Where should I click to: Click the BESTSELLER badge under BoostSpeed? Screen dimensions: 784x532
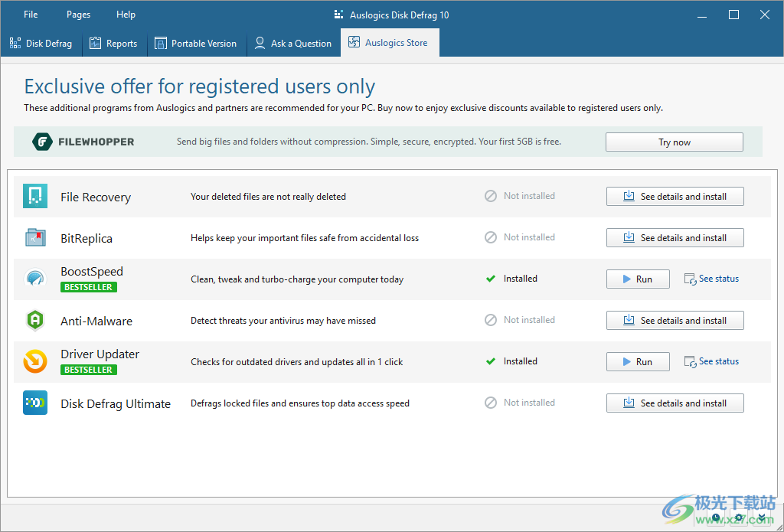[89, 287]
